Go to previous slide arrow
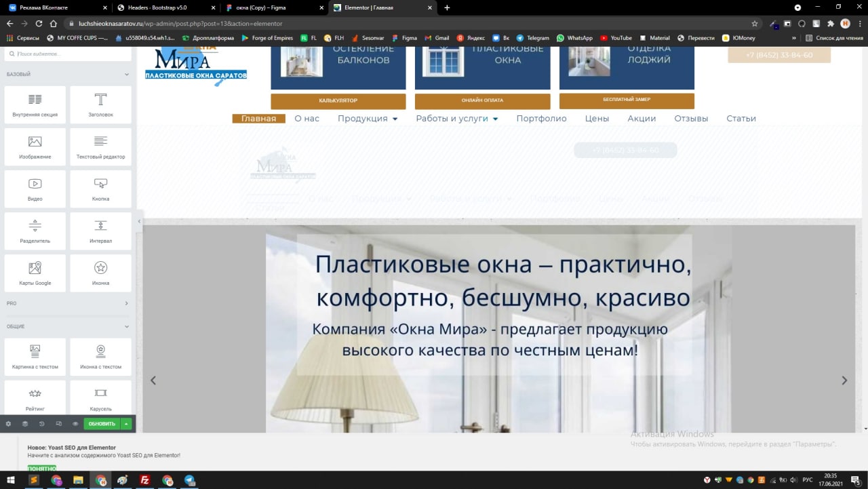 click(153, 380)
